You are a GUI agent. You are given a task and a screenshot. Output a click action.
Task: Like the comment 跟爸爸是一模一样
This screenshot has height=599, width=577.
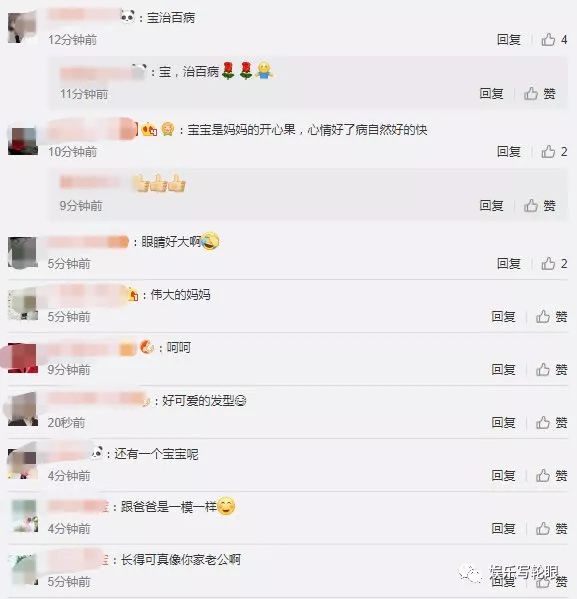tap(551, 529)
